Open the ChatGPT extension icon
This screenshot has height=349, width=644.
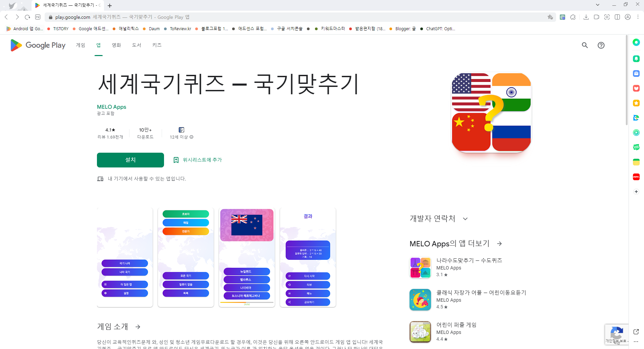(x=562, y=17)
